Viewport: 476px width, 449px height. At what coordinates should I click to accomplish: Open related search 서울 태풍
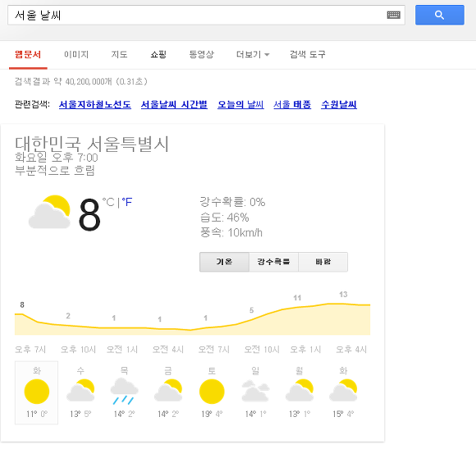292,105
